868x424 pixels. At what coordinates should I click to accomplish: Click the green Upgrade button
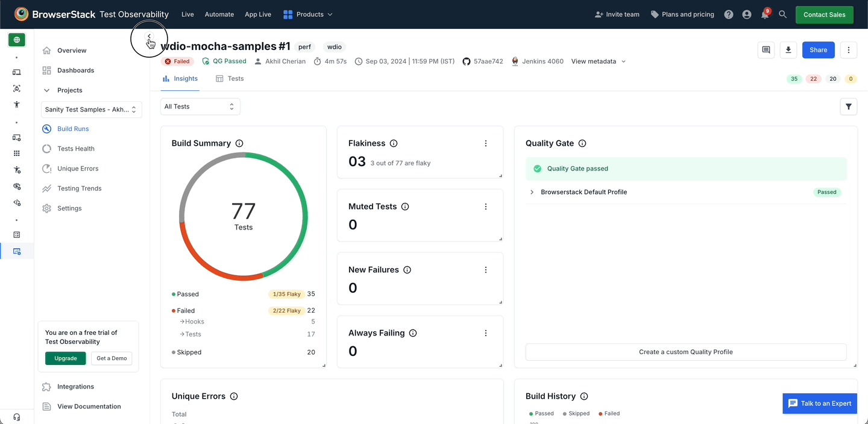click(x=66, y=358)
